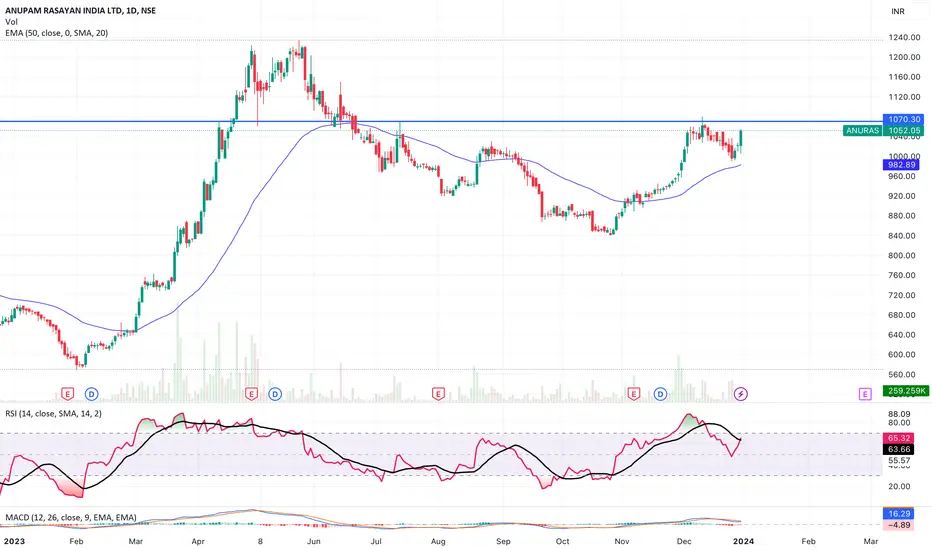Click the purple lightning event marker before 2024
The height and width of the screenshot is (550, 932).
coord(741,394)
